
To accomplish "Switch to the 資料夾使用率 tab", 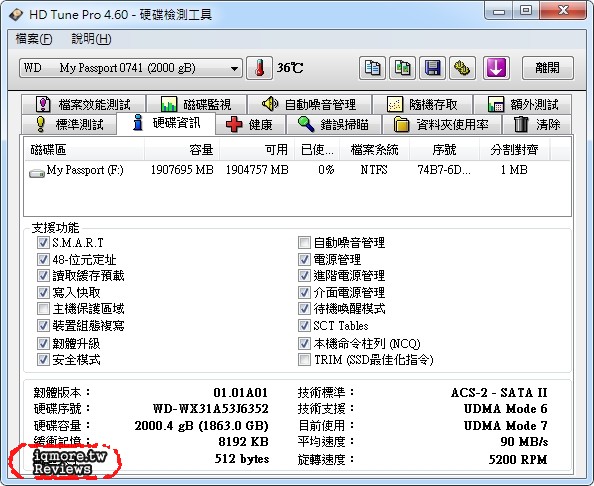I will click(x=442, y=124).
